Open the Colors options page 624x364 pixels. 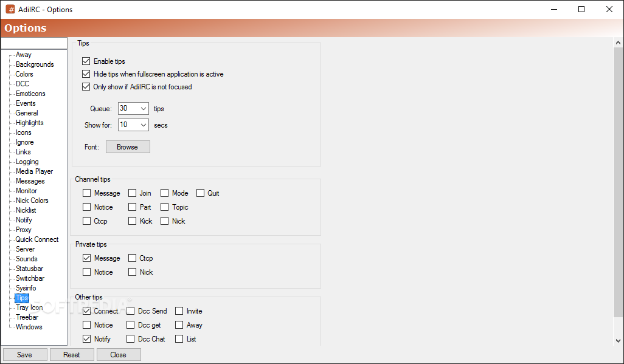coord(24,74)
